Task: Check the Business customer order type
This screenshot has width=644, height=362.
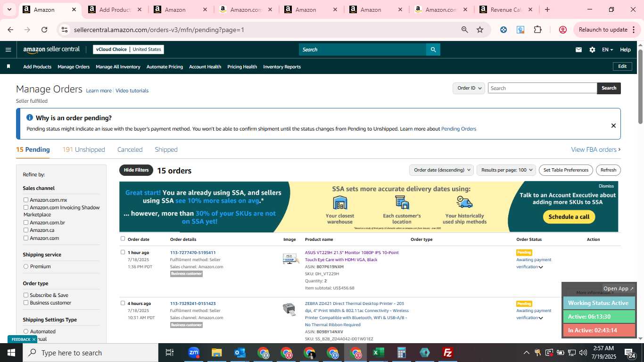Action: (26, 303)
